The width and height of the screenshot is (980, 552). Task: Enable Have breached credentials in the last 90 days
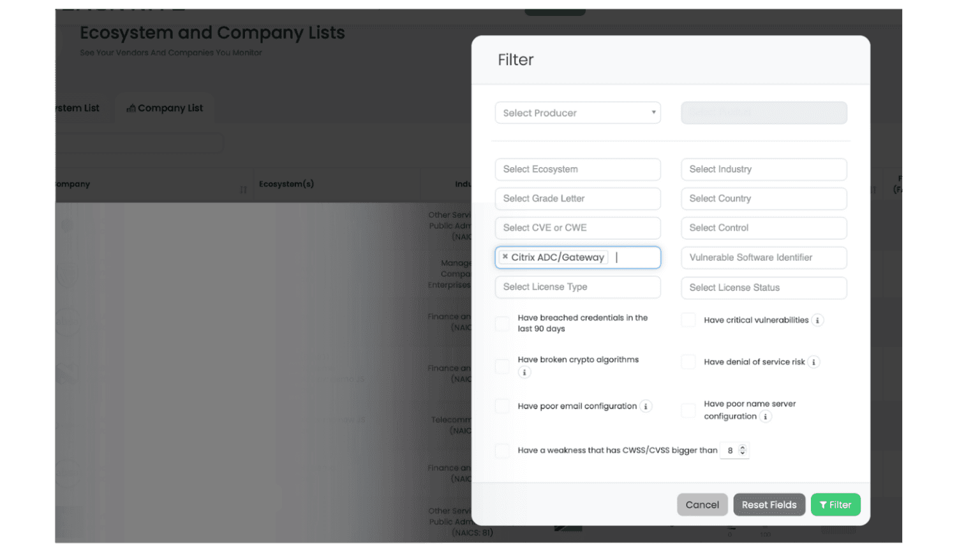502,324
